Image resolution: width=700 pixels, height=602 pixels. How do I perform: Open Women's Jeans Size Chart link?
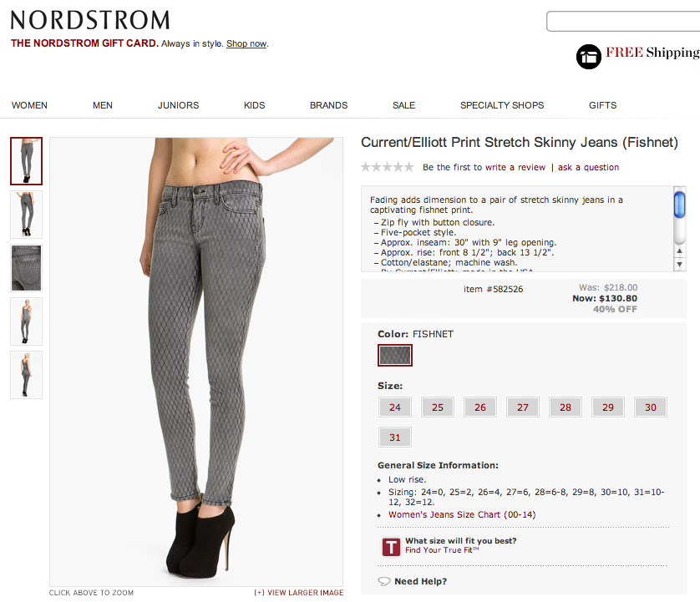[x=462, y=514]
